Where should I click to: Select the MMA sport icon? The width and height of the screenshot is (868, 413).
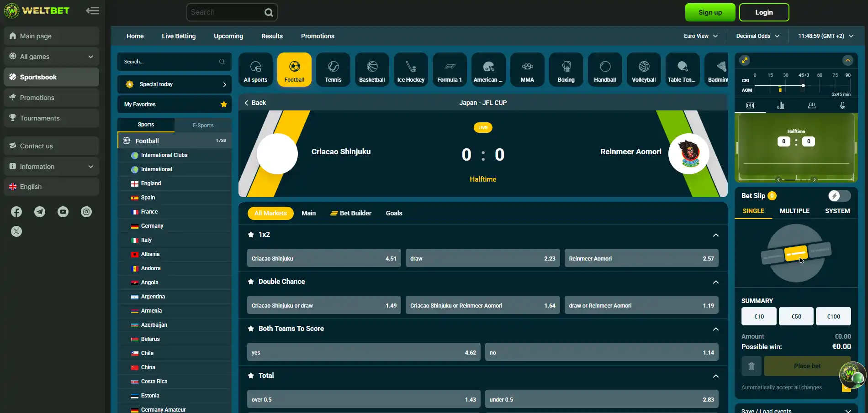coord(527,70)
